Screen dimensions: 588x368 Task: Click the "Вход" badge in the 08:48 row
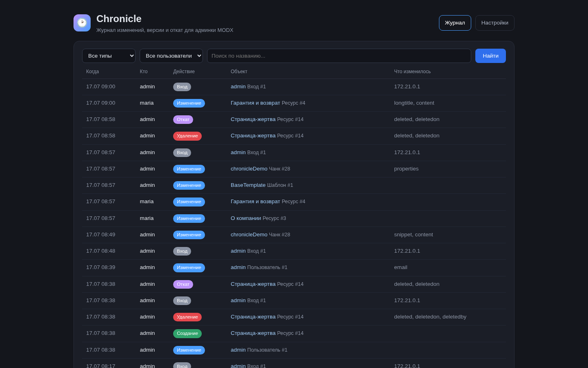click(x=182, y=251)
